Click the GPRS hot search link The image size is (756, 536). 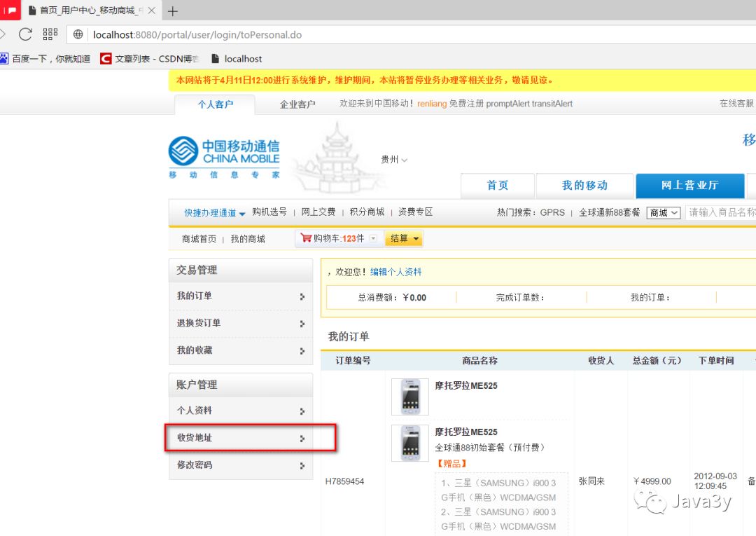point(552,212)
